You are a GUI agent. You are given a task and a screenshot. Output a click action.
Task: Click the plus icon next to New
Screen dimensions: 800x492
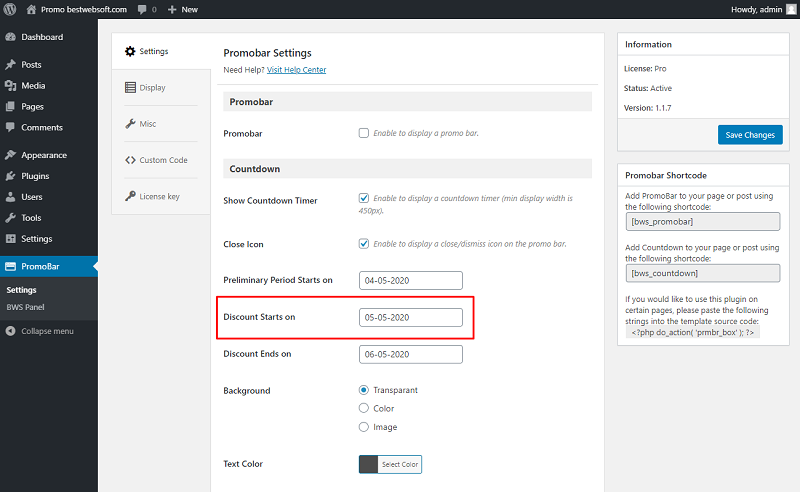(x=172, y=10)
